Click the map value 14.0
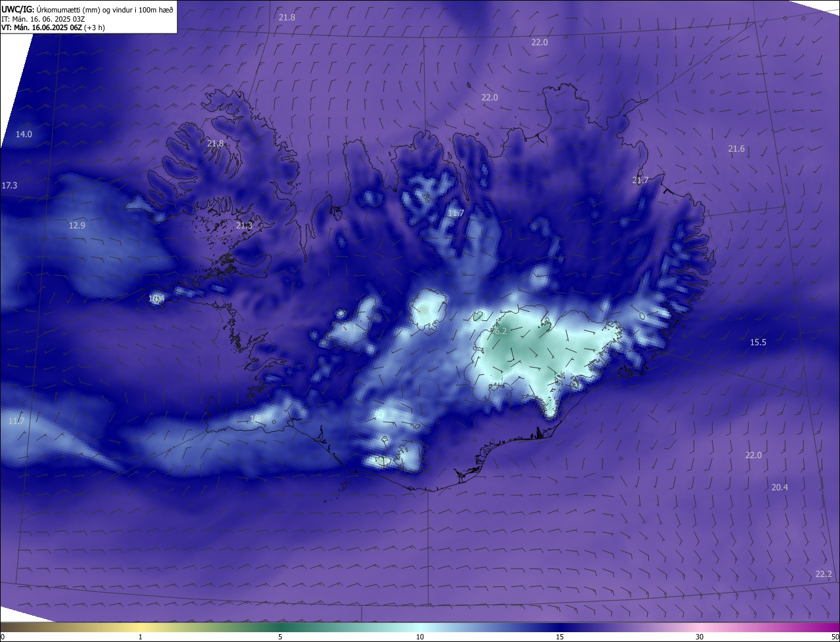 24,134
